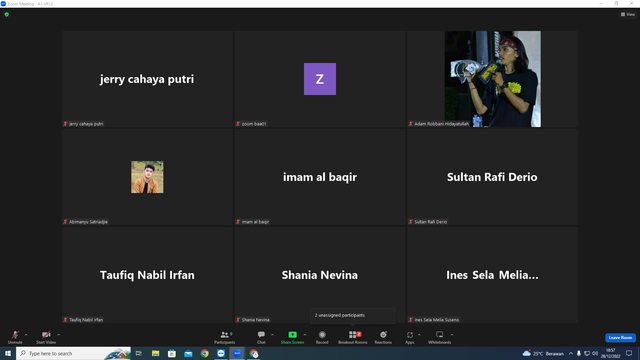Screen dimensions: 640x360
Task: Click the green Share Screen button
Action: click(x=292, y=337)
